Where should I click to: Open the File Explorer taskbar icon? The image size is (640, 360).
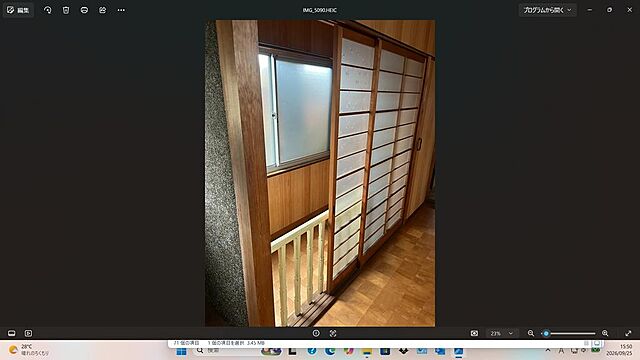coord(367,351)
